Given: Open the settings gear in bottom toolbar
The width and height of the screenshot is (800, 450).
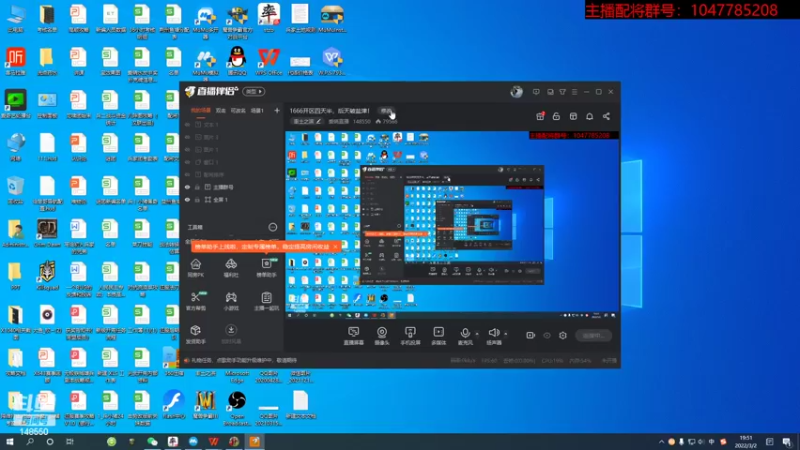Looking at the screenshot, I should point(563,335).
